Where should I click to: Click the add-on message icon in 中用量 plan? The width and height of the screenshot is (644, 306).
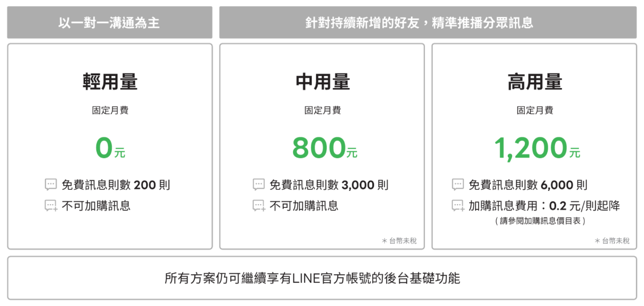(x=259, y=206)
